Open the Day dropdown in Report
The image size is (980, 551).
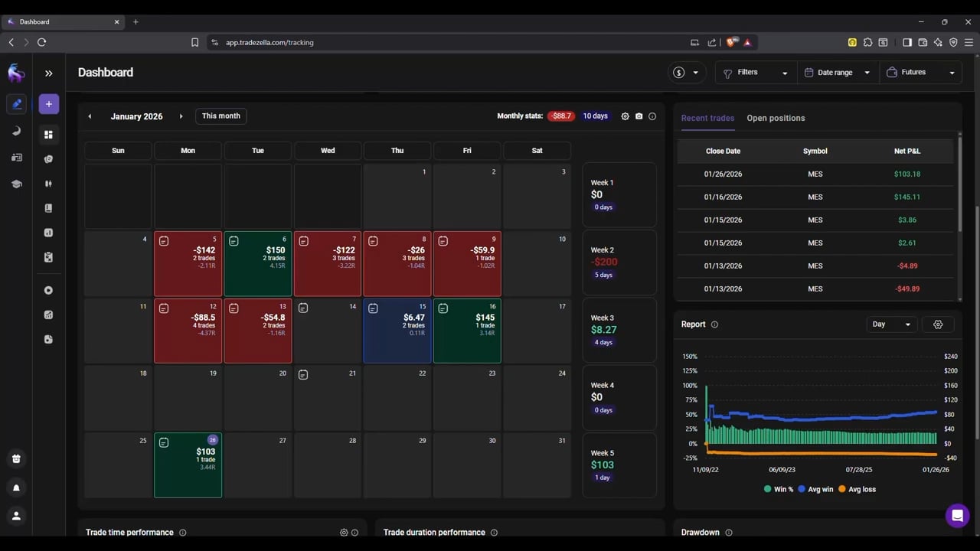point(891,324)
